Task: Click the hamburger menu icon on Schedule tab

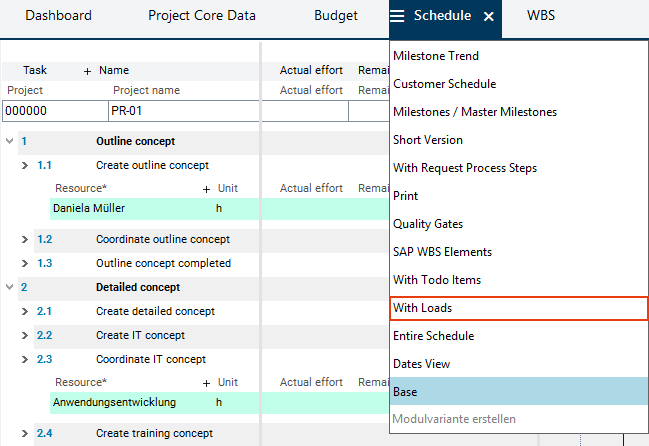Action: tap(398, 16)
